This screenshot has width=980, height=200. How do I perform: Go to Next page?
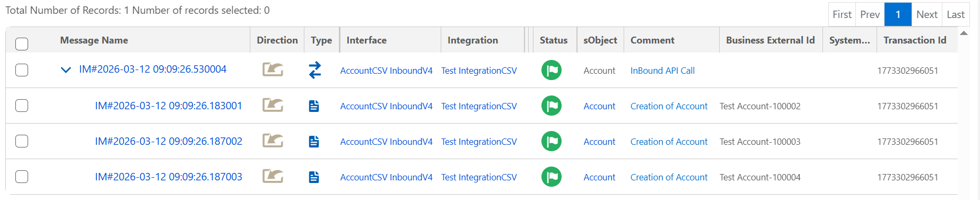point(927,14)
